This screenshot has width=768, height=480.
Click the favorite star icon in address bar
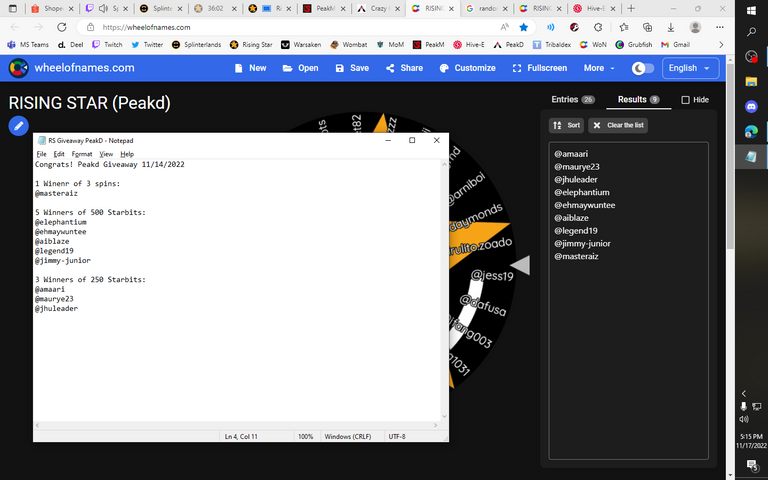(x=524, y=27)
